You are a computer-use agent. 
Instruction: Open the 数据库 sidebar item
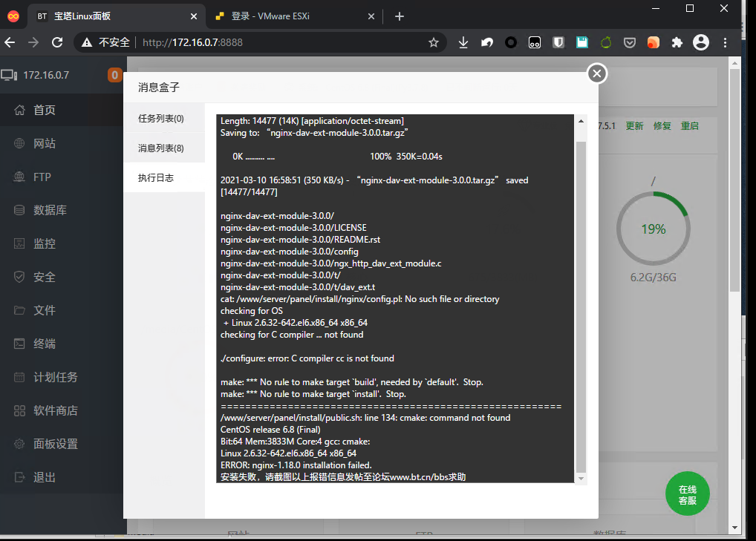[x=62, y=210]
